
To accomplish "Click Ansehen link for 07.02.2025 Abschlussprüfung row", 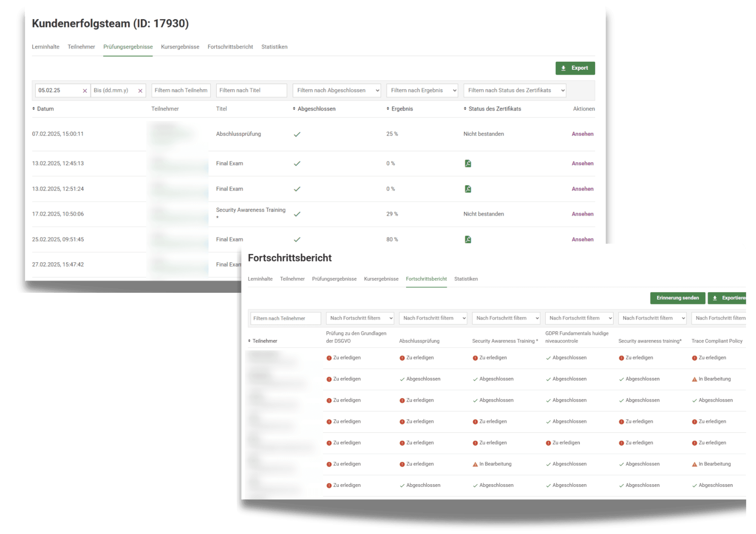I will 582,134.
